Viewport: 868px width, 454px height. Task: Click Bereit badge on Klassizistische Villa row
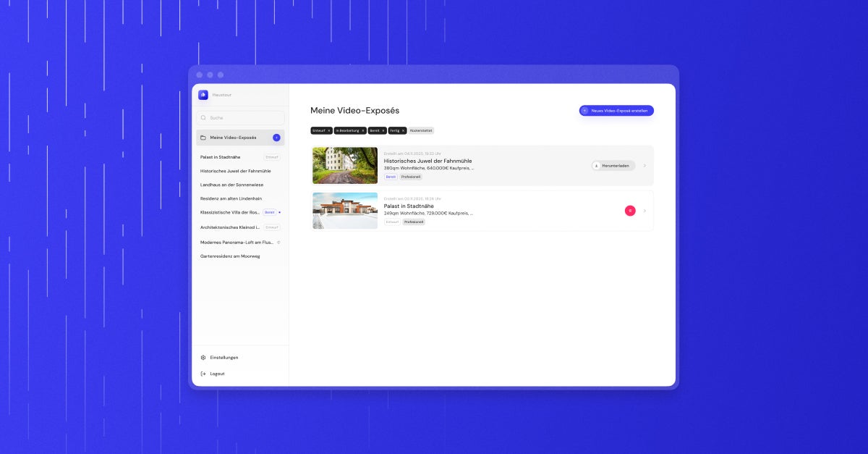click(269, 212)
